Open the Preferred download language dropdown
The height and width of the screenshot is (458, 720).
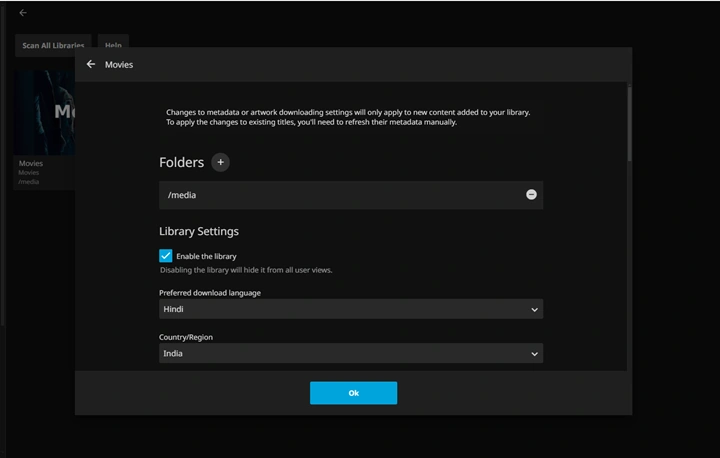[351, 309]
